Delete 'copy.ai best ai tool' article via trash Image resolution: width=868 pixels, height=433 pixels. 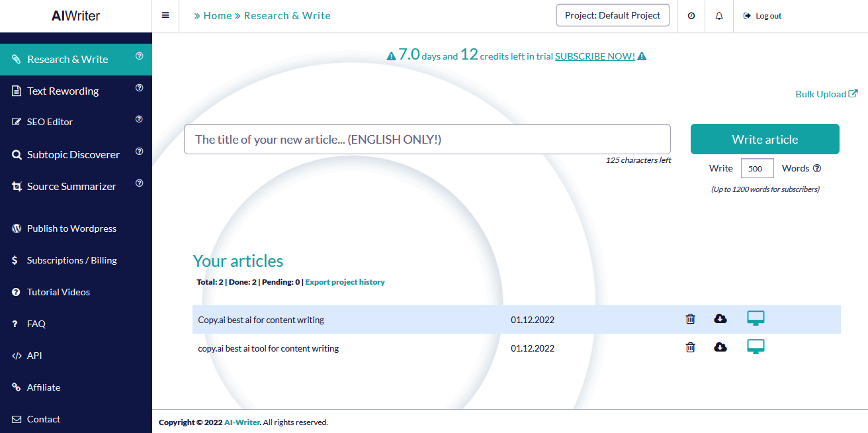(690, 347)
